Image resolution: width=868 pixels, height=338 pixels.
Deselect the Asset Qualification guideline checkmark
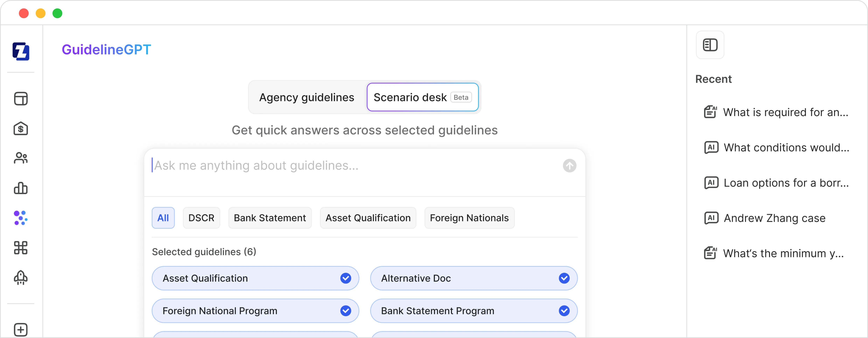pos(346,278)
